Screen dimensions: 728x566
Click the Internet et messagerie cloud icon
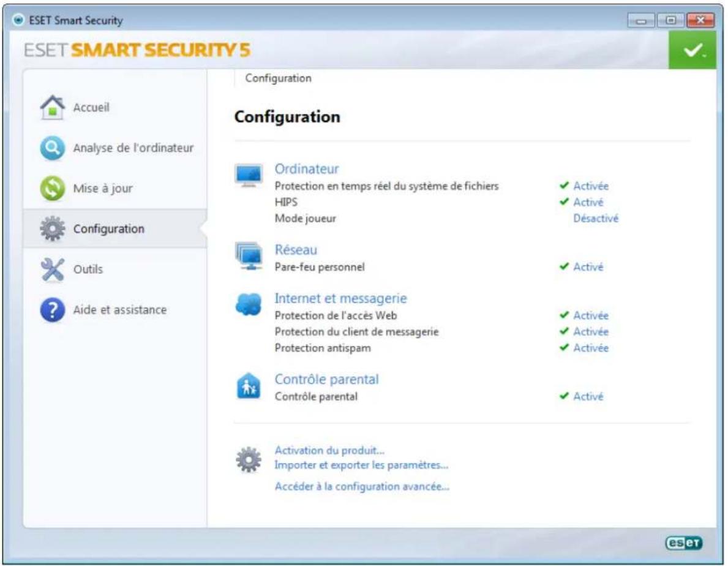249,304
